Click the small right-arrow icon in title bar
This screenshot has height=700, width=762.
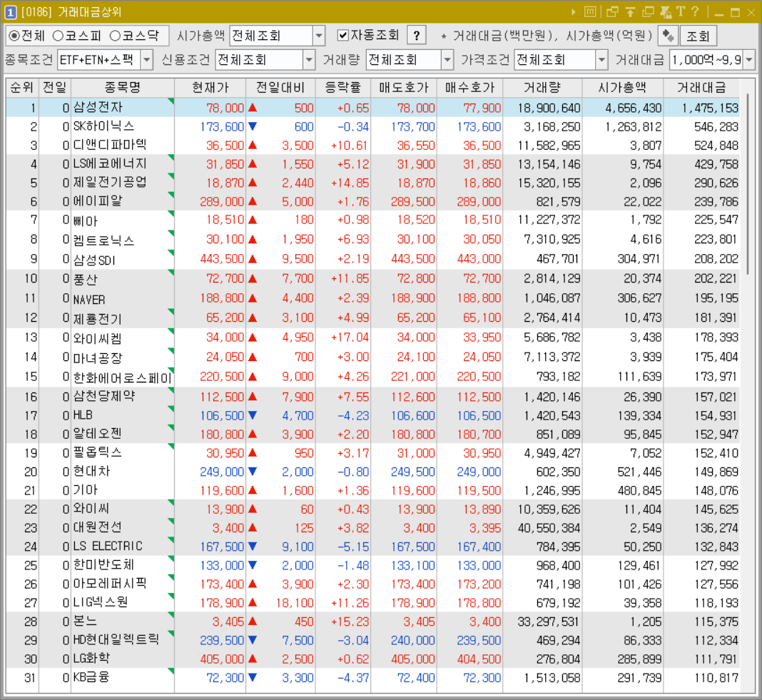tap(574, 12)
